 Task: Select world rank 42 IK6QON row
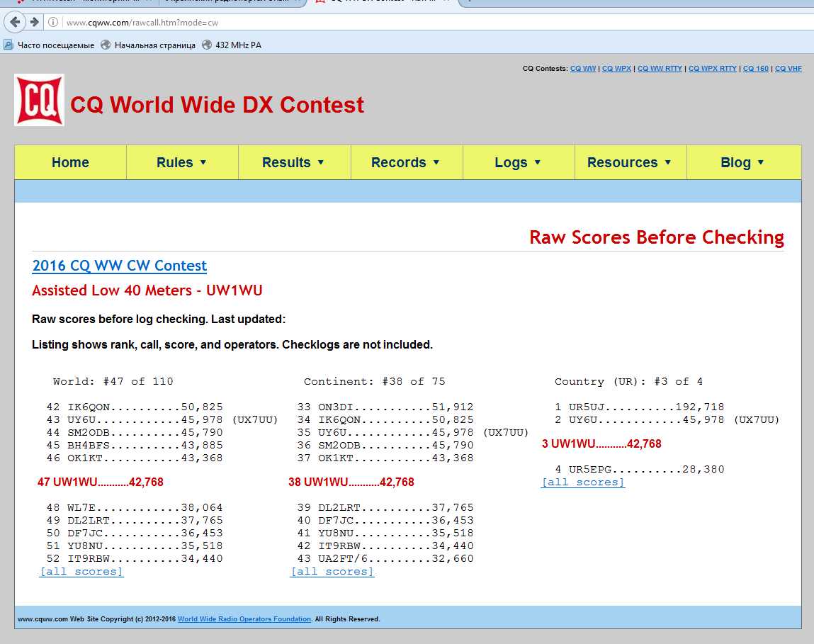coord(135,407)
